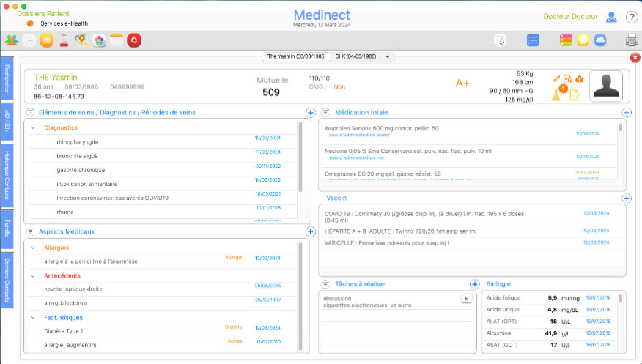Click the Médication totale list scrollbar
The height and width of the screenshot is (364, 642).
(x=620, y=127)
